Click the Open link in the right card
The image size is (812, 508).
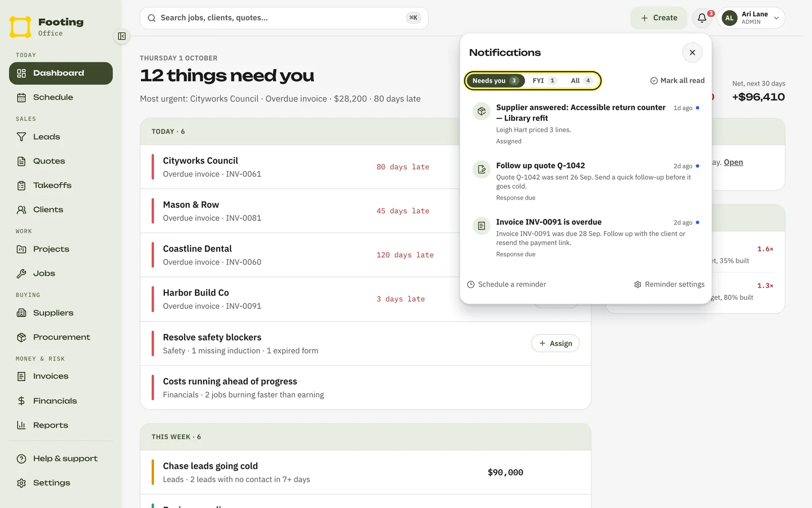[733, 163]
